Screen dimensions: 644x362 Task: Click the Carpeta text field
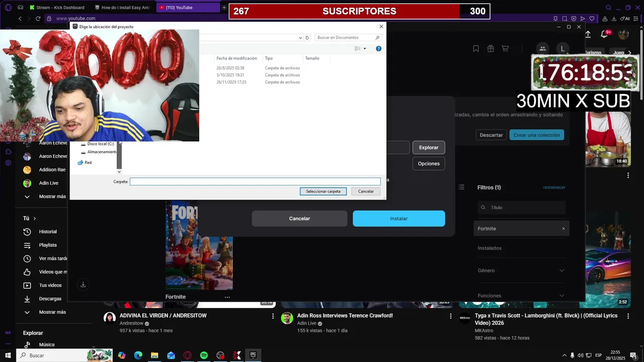255,182
